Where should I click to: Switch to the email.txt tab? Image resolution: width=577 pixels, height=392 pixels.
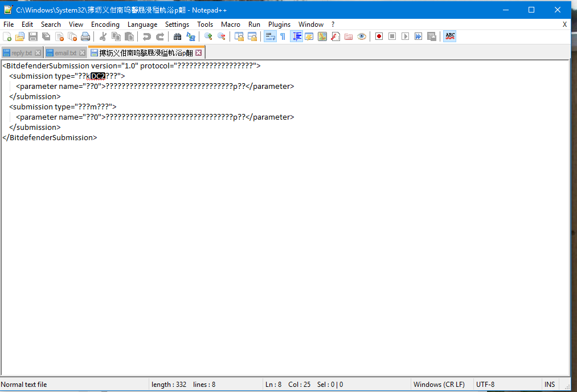click(66, 53)
